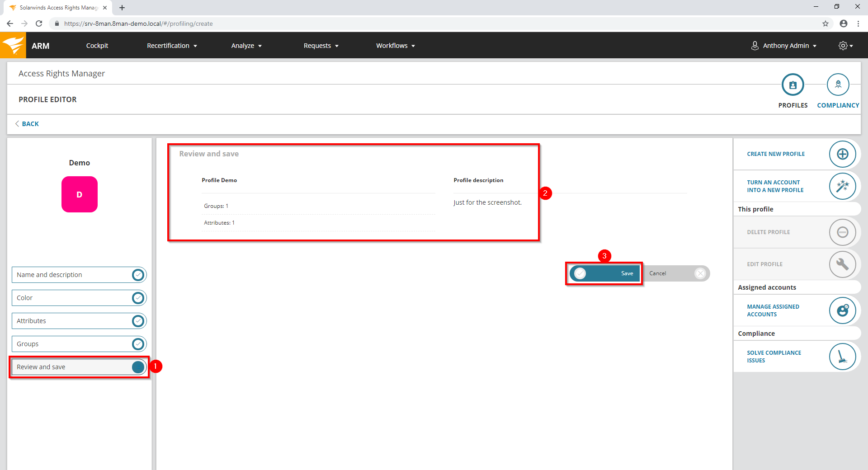
Task: Click the magic wand account-to-profile icon
Action: (842, 186)
